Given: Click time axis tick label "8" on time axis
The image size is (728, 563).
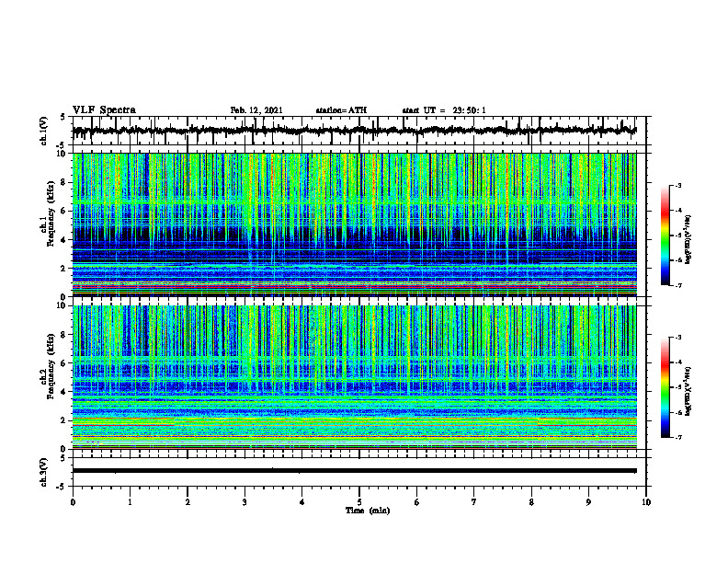Looking at the screenshot, I should click(531, 502).
